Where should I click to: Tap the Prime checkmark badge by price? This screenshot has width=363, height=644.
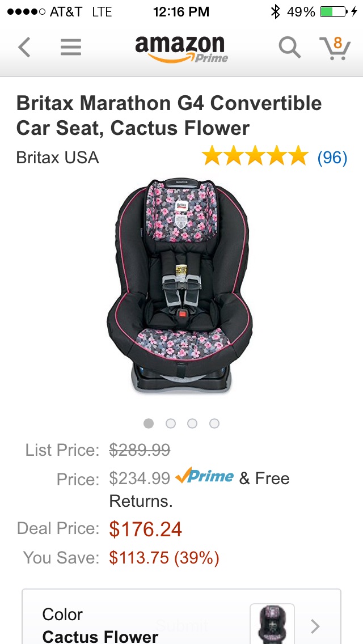(205, 477)
